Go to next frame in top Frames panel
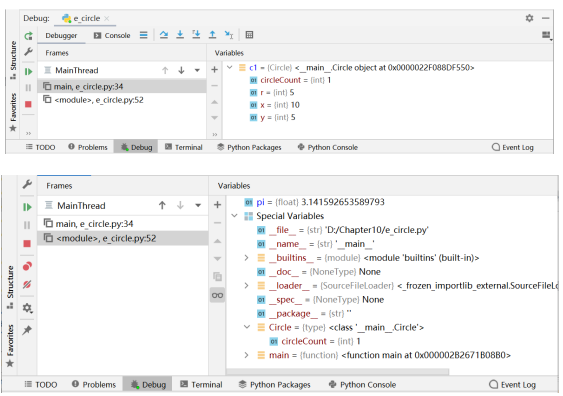This screenshot has height=396, width=563. [181, 70]
